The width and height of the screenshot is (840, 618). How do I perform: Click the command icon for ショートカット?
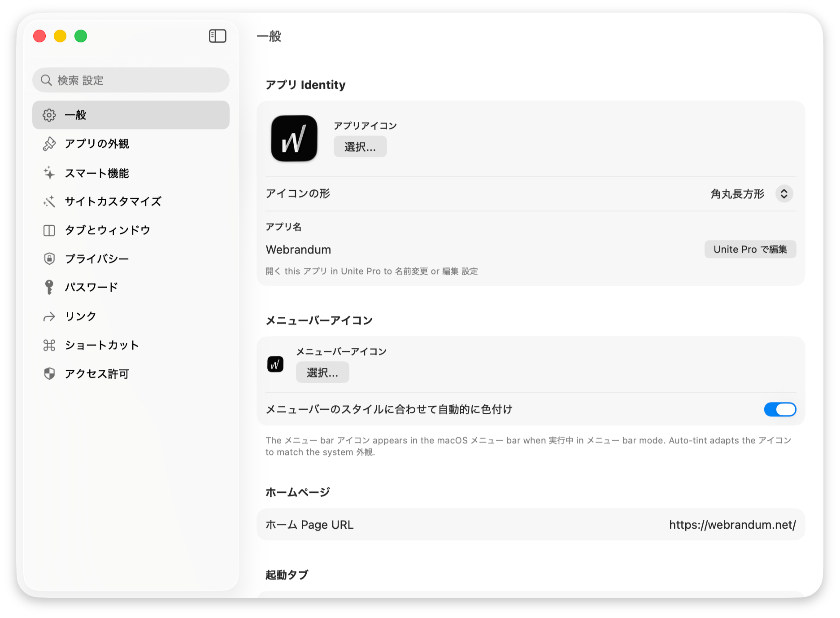pos(49,345)
